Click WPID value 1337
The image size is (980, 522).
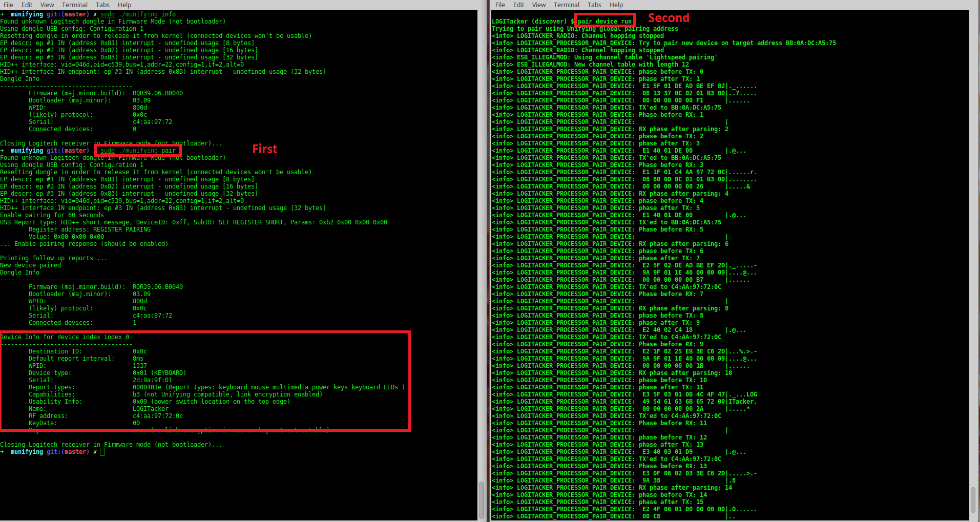140,366
